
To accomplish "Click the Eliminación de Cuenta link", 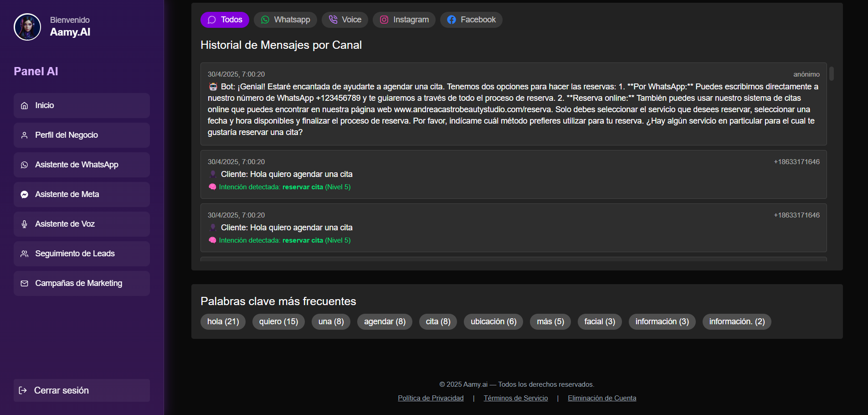I will [602, 398].
